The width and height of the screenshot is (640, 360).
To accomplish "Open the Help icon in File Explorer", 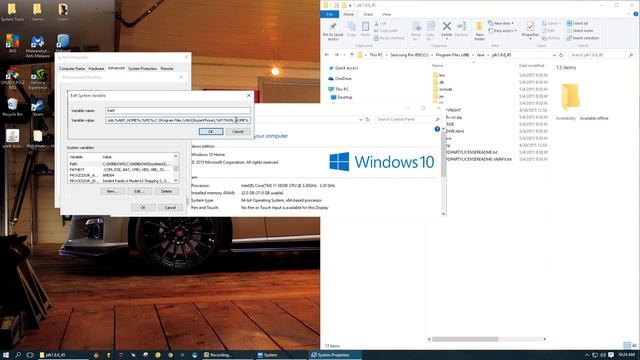I will coord(636,14).
